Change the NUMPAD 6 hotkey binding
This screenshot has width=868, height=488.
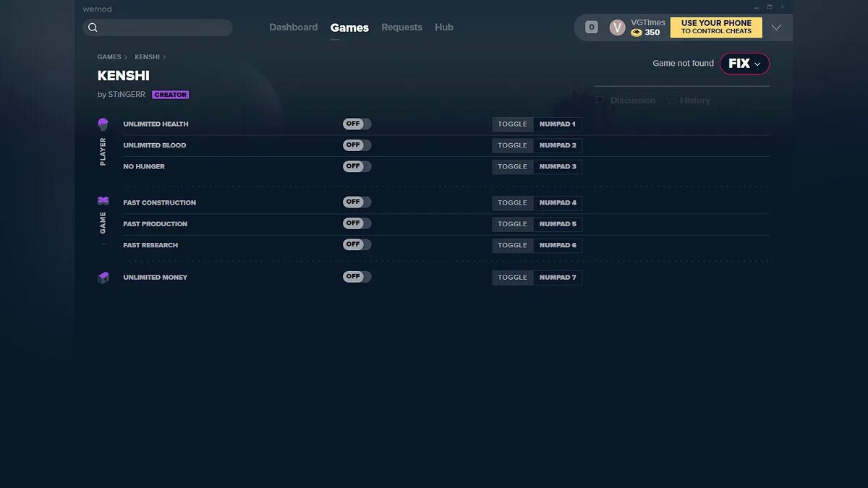558,245
